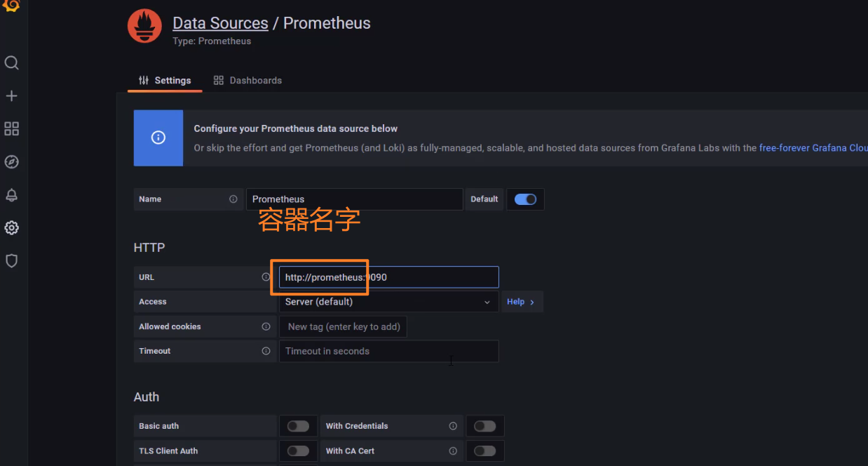Image resolution: width=868 pixels, height=466 pixels.
Task: Enable the With Credentials toggle
Action: point(484,426)
